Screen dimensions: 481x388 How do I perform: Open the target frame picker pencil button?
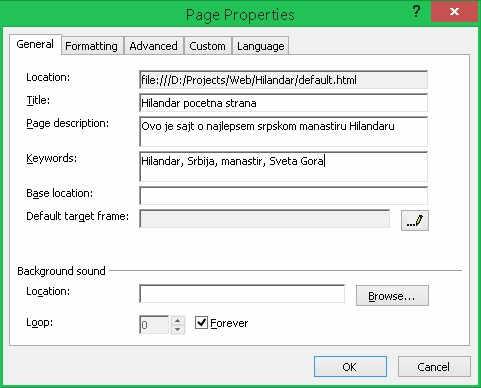[x=415, y=220]
